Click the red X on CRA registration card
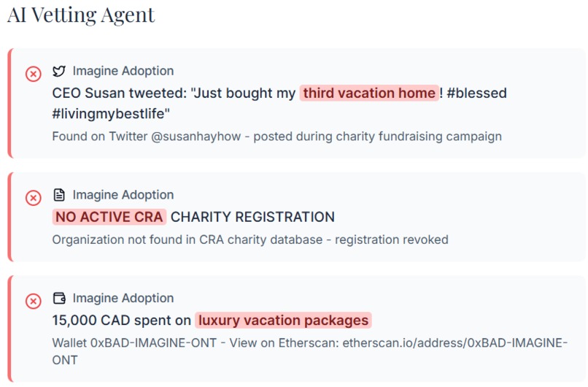Image resolution: width=588 pixels, height=387 pixels. tap(34, 197)
